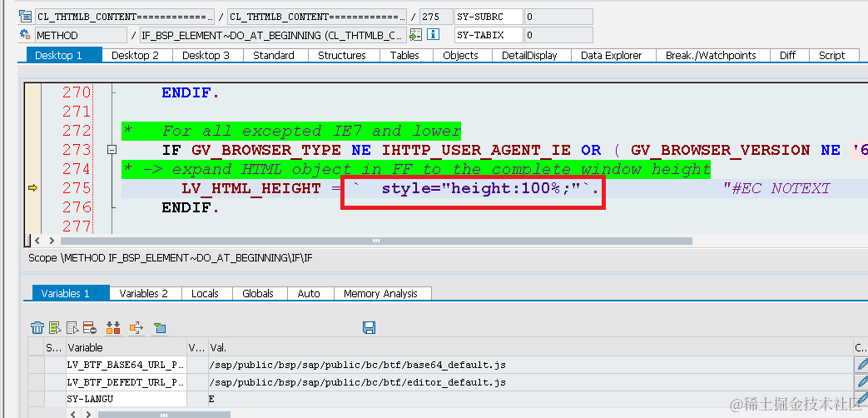
Task: Click the Variable column header
Action: point(126,348)
